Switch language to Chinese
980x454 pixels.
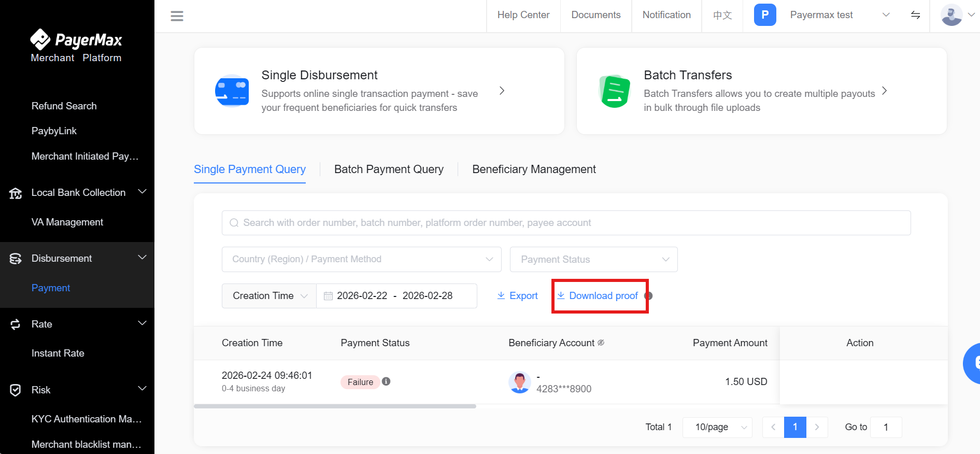722,15
